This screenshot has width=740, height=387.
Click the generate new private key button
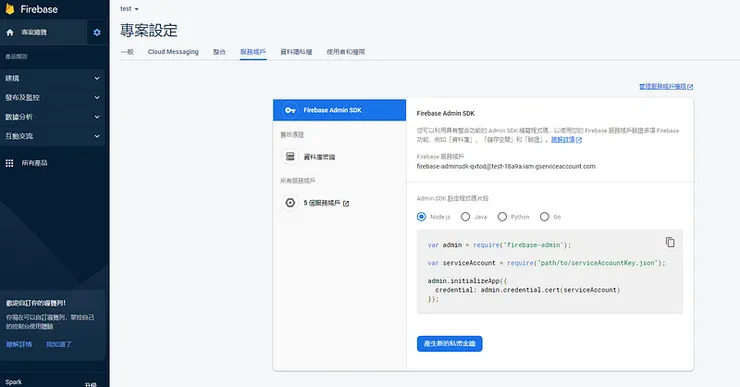coord(449,344)
